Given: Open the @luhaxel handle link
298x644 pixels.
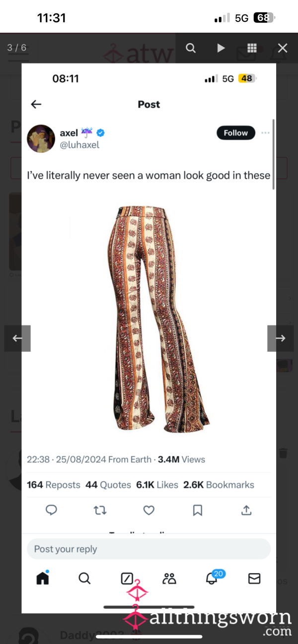Looking at the screenshot, I should click(80, 145).
